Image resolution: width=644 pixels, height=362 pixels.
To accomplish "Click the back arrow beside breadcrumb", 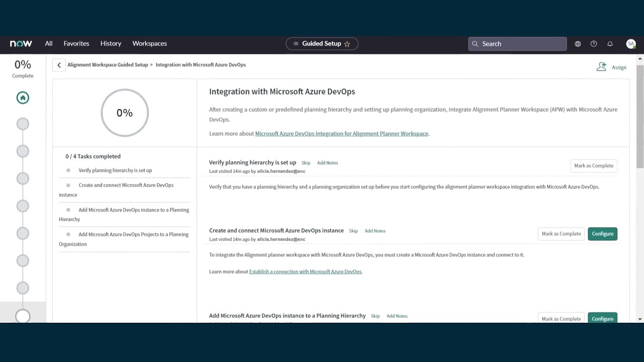I will pyautogui.click(x=59, y=65).
